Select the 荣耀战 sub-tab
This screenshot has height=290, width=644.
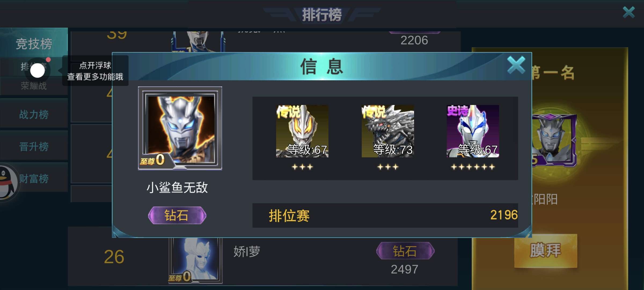[34, 86]
